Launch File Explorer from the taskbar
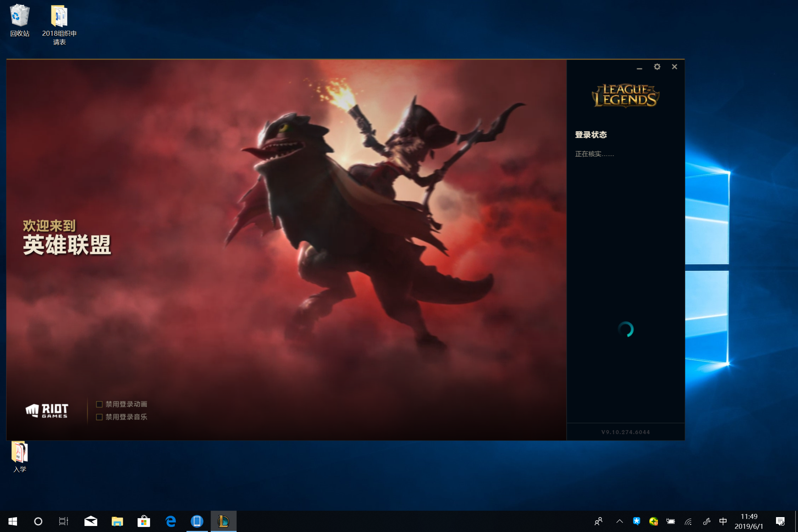The height and width of the screenshot is (532, 798). (117, 521)
